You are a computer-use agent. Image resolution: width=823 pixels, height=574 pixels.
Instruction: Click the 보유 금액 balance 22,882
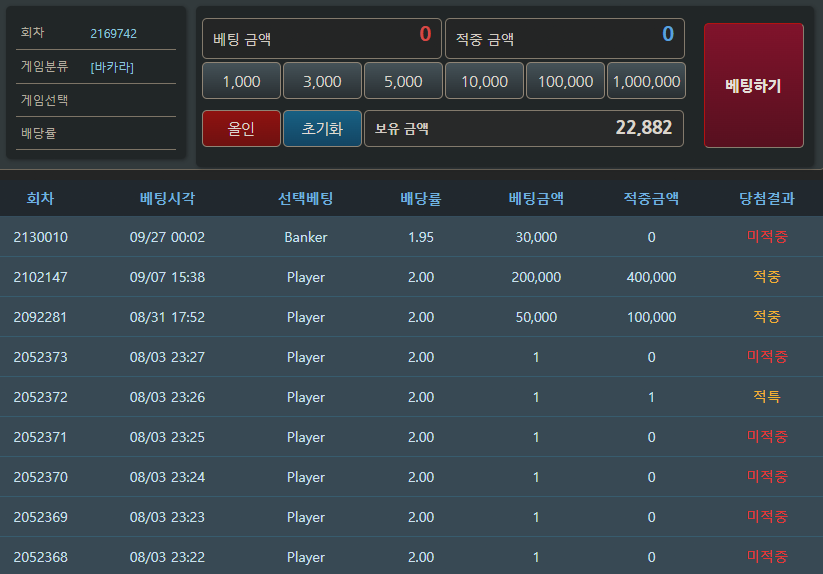tap(524, 129)
